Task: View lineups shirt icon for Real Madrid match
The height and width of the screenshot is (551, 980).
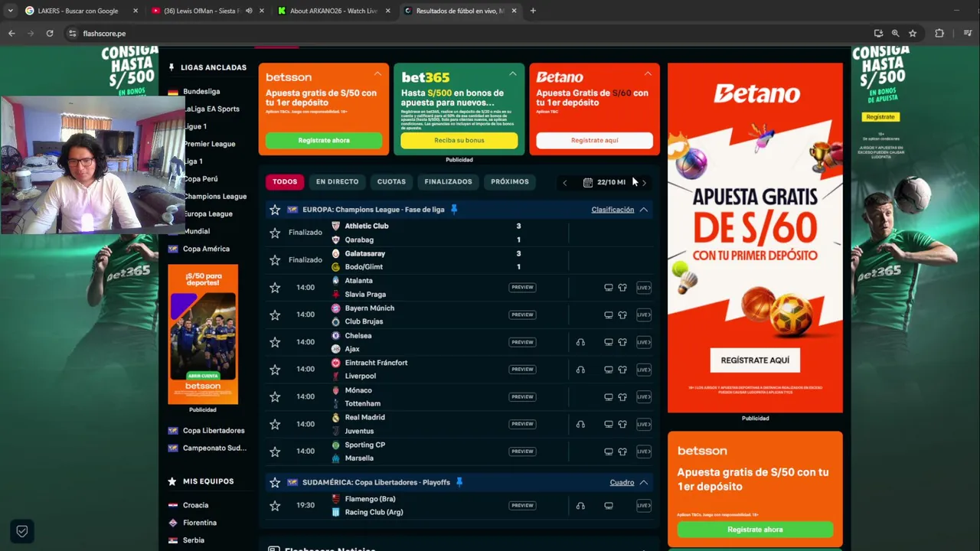Action: [x=622, y=424]
